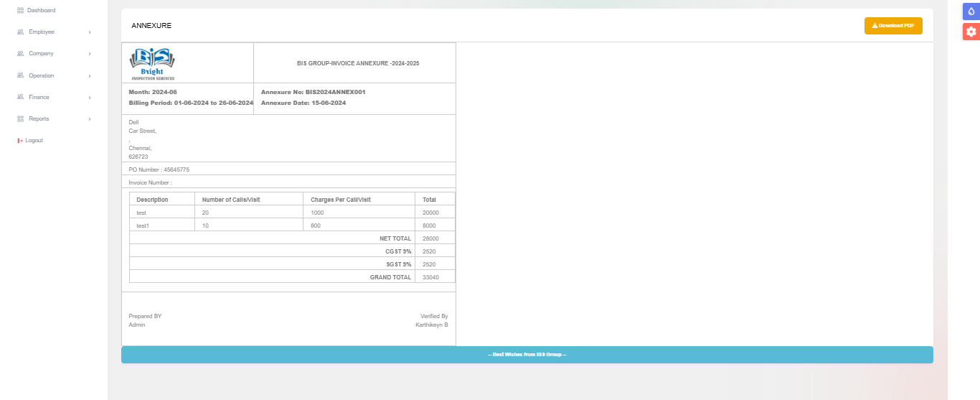980x400 pixels.
Task: Click the Dashboard grid icon in sidebar
Action: pos(20,10)
